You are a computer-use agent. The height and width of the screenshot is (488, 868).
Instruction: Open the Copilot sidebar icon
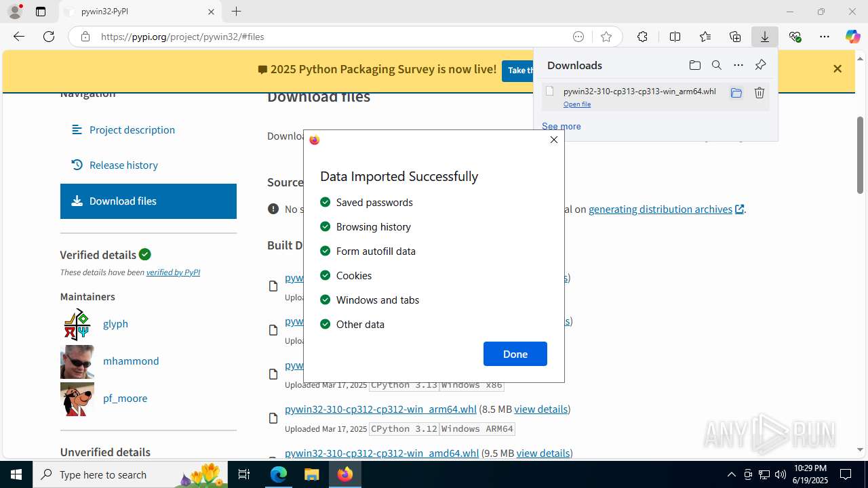pos(852,37)
